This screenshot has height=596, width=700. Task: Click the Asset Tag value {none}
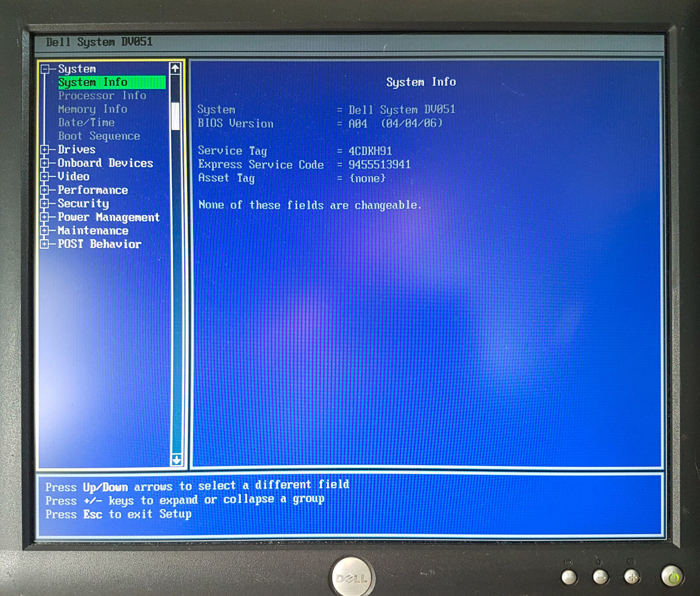point(367,178)
